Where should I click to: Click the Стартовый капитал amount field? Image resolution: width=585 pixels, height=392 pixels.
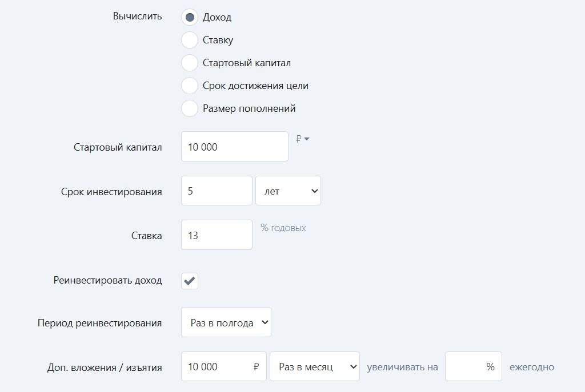point(235,147)
